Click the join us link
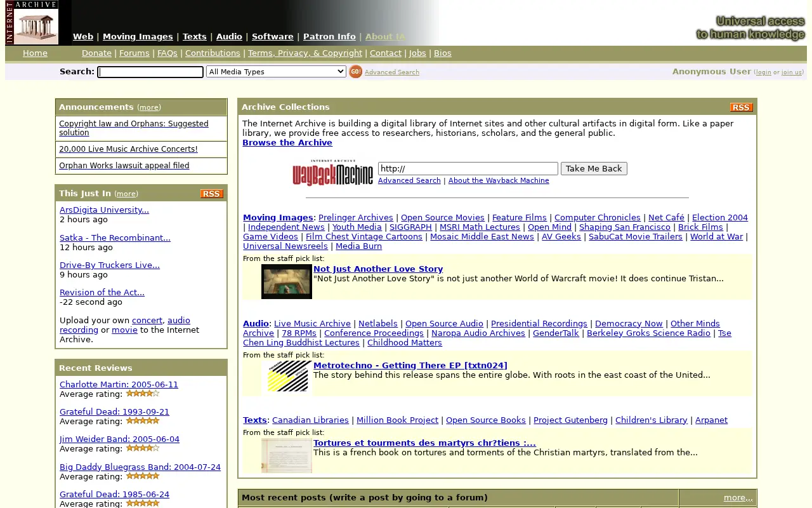 click(x=792, y=72)
